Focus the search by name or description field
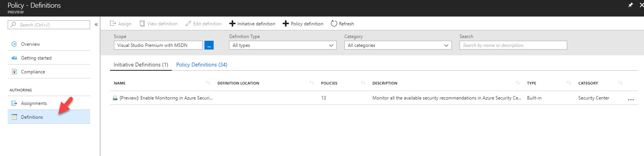Viewport: 644px width, 156px height. 513,45
